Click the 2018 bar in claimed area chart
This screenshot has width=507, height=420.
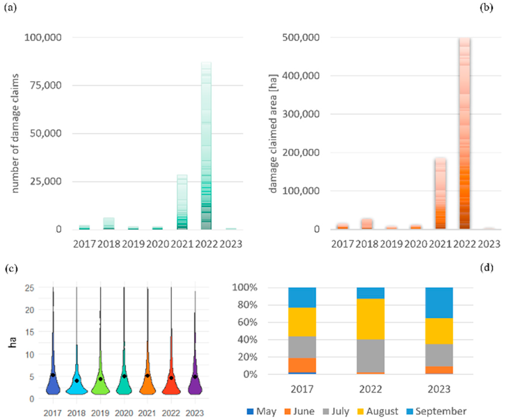(x=367, y=224)
